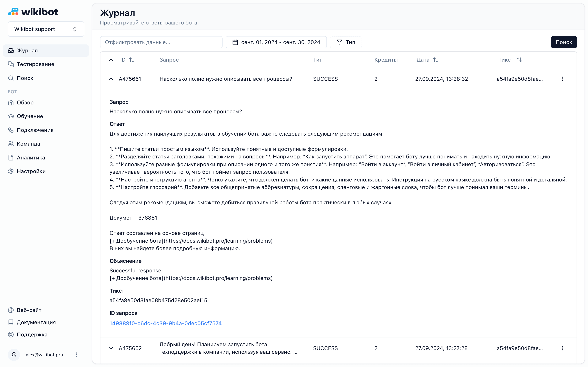
Task: Click the user avatar icon
Action: (x=14, y=355)
